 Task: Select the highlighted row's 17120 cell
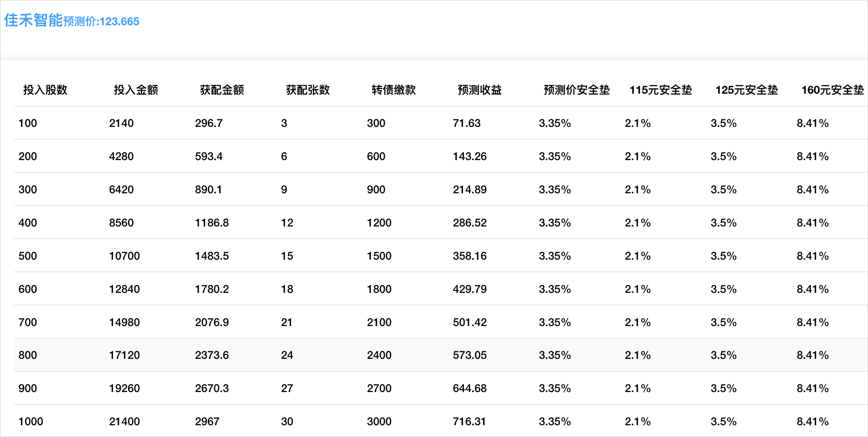tap(124, 355)
